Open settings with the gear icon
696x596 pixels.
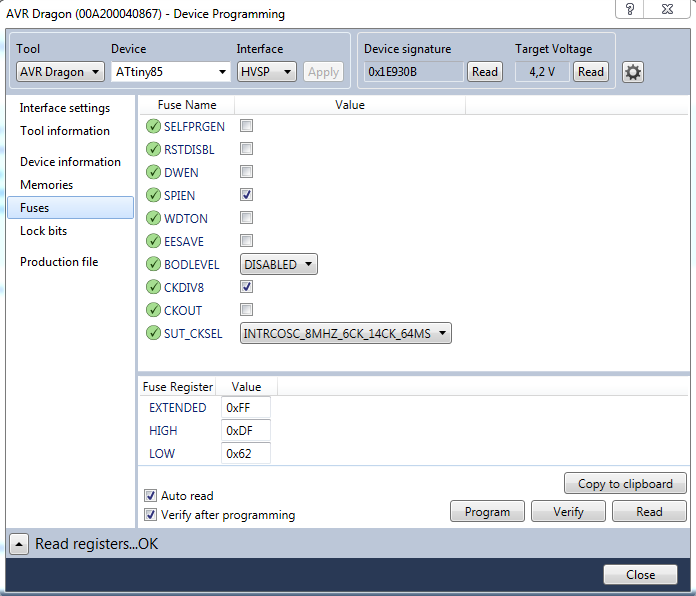633,72
